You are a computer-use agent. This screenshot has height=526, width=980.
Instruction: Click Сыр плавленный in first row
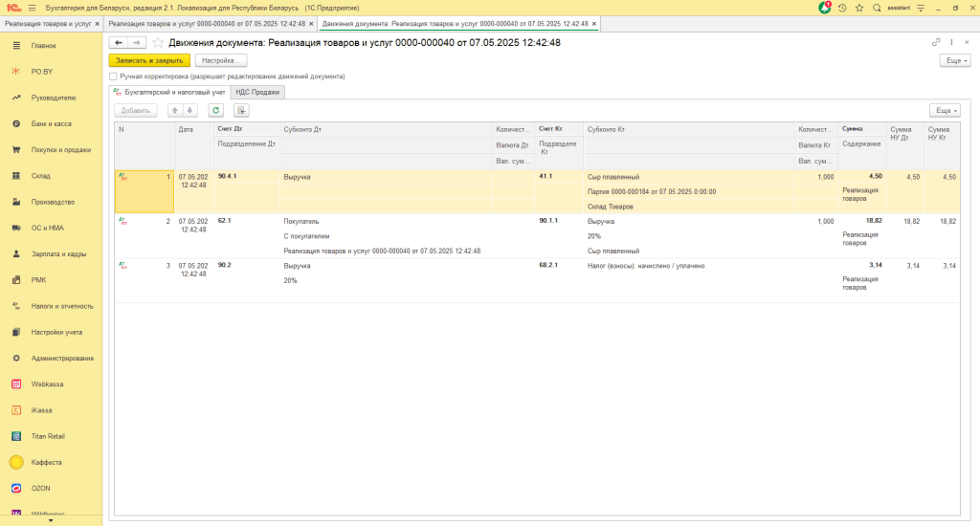coord(688,178)
